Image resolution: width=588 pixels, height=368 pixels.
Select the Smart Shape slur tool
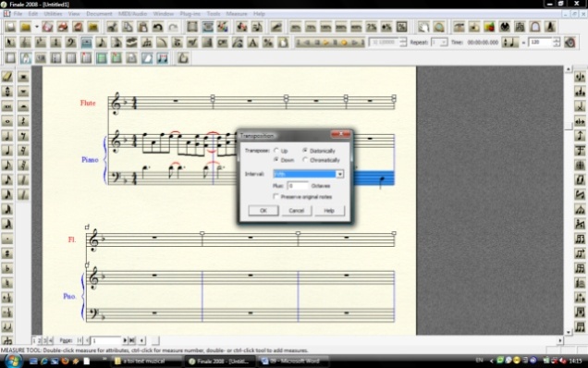click(162, 43)
